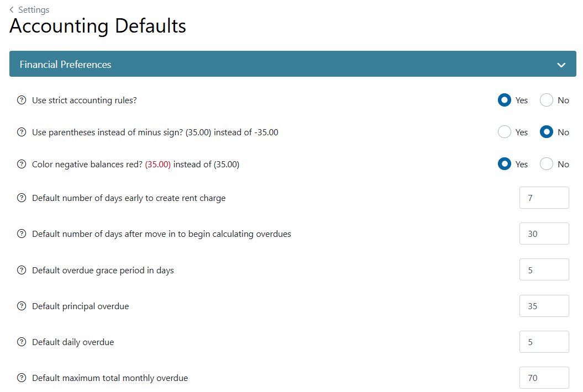Go back via the Settings link
This screenshot has height=392, width=583.
(34, 9)
